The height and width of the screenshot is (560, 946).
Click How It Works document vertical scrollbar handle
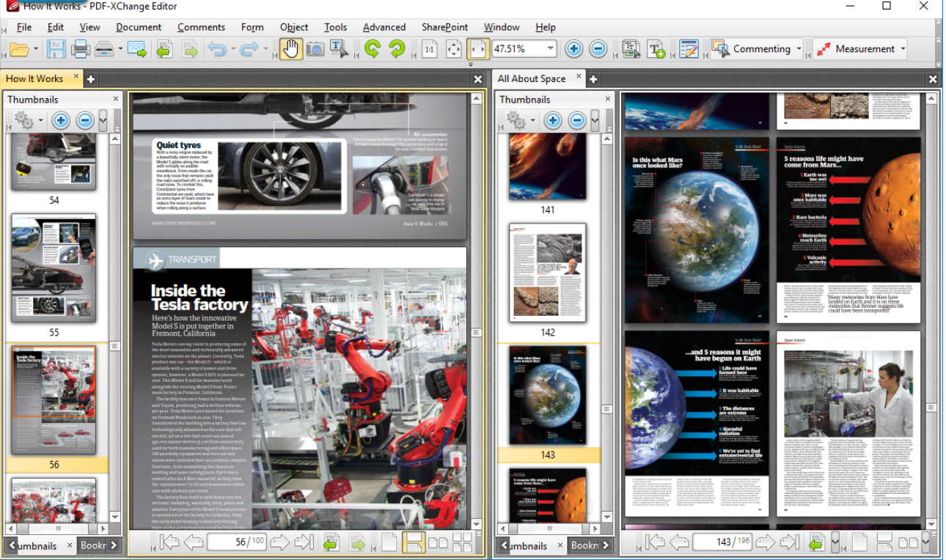click(476, 333)
